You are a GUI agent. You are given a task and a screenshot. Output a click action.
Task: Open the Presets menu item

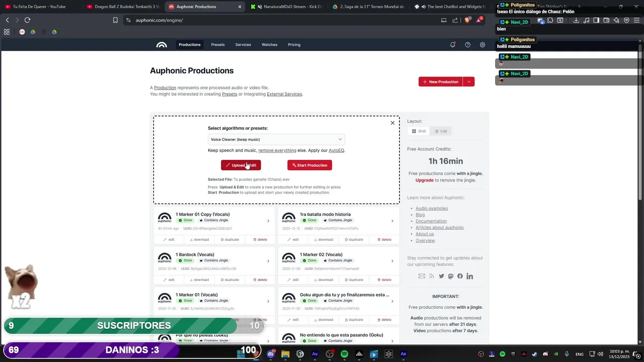[x=218, y=45]
